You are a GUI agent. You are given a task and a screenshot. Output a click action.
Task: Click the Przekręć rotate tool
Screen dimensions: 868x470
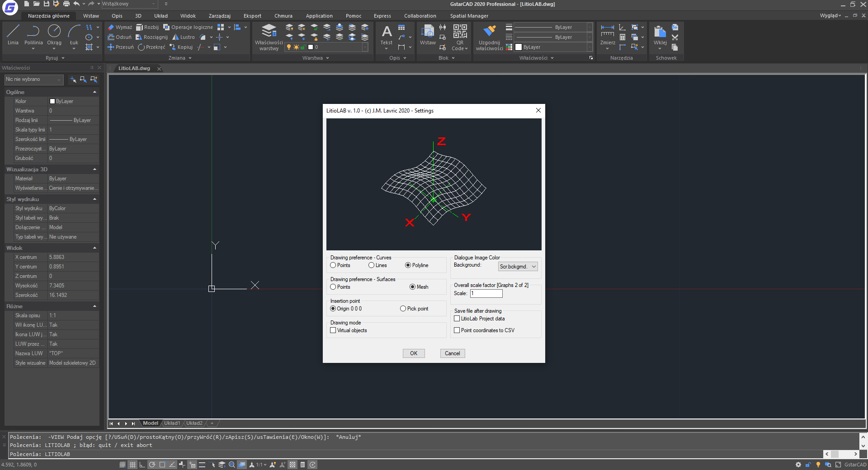(151, 47)
